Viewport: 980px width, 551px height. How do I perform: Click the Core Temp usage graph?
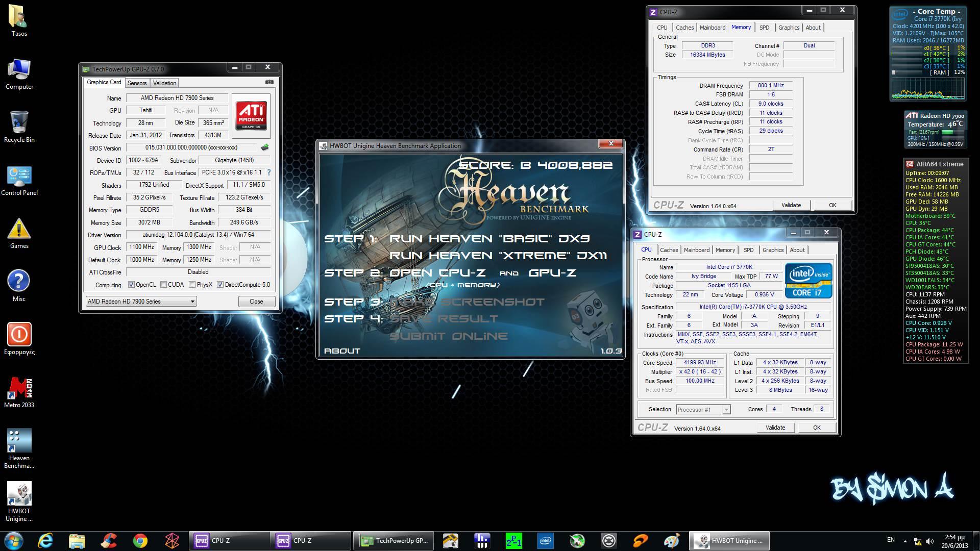(928, 89)
